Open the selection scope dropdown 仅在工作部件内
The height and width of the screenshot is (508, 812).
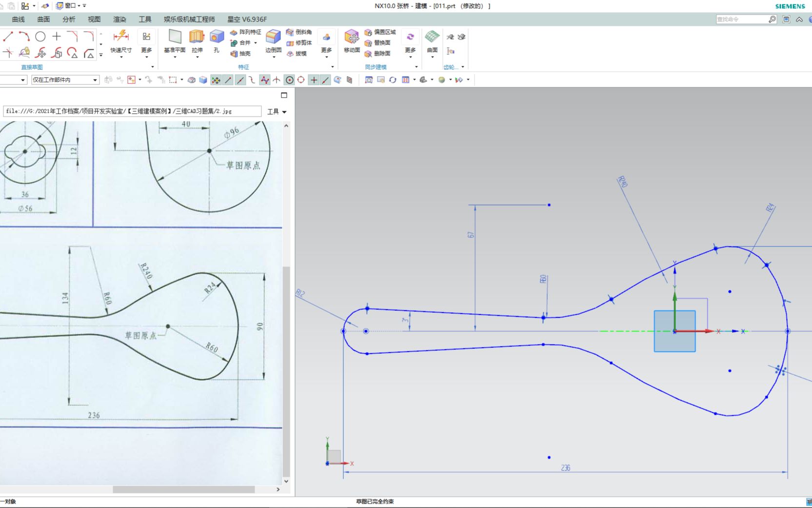point(94,80)
